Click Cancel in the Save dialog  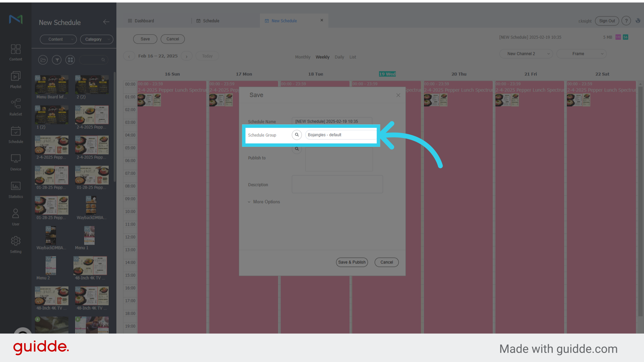point(386,262)
